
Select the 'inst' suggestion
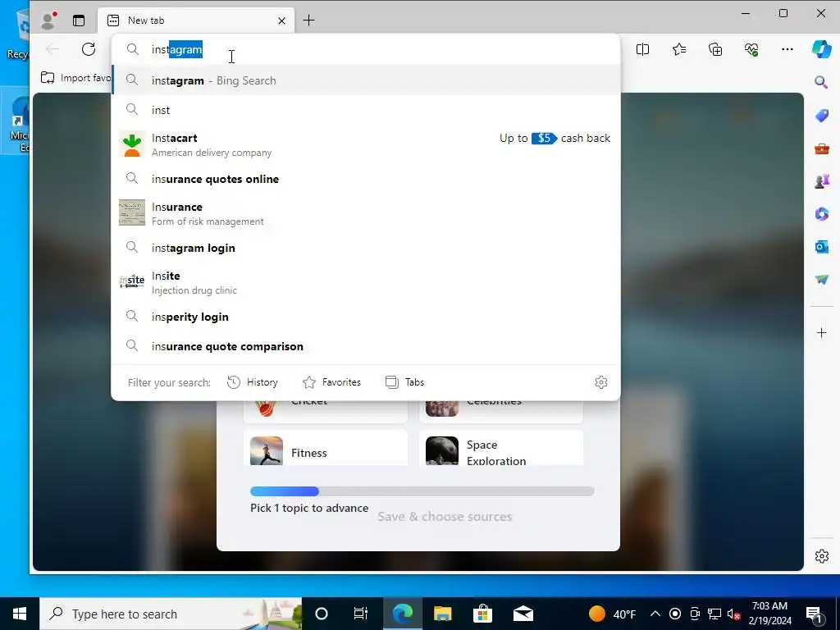coord(366,110)
